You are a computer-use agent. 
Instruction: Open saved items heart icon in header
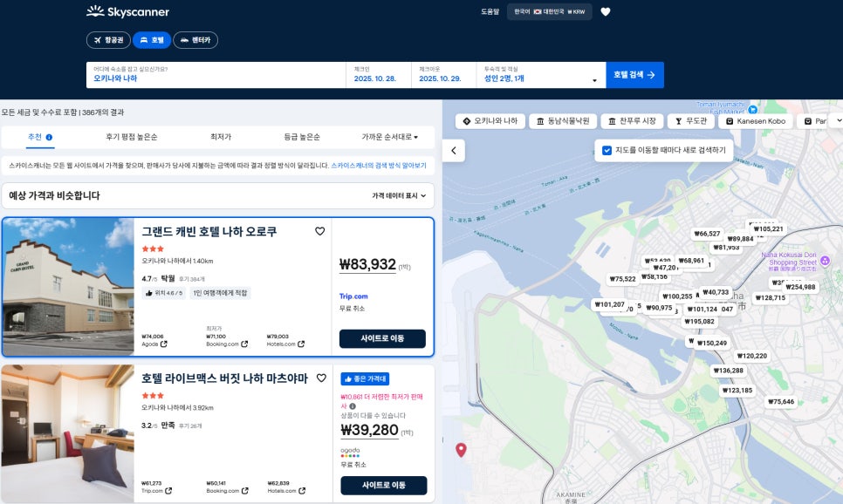606,12
